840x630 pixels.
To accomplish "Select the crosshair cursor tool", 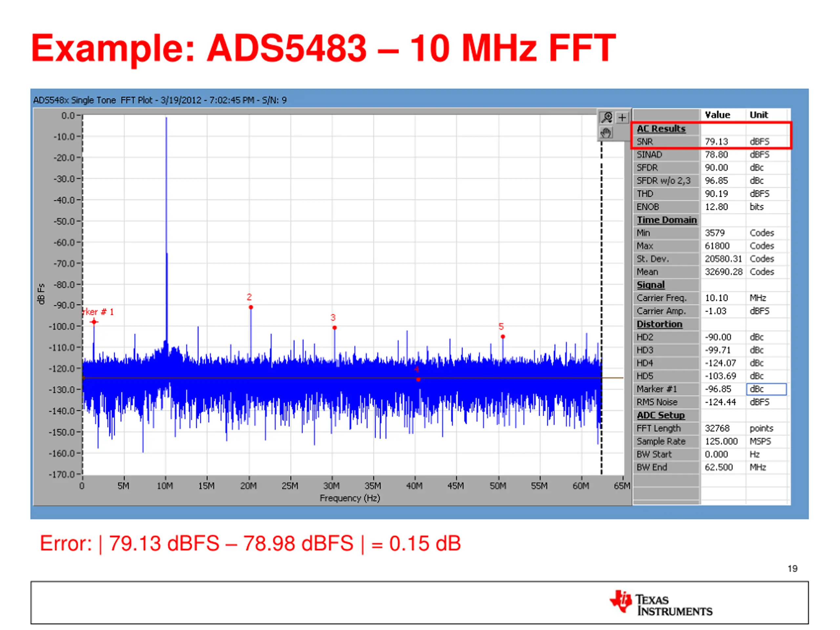I will pos(622,118).
